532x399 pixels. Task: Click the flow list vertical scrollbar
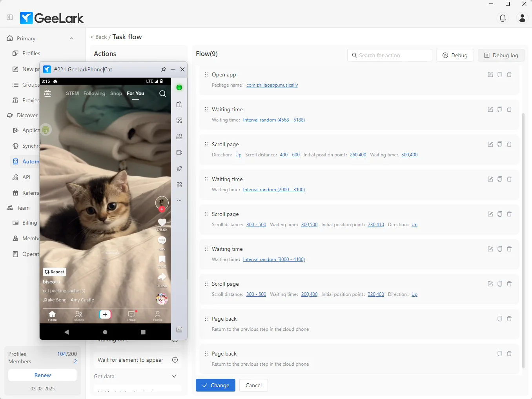[523, 241]
